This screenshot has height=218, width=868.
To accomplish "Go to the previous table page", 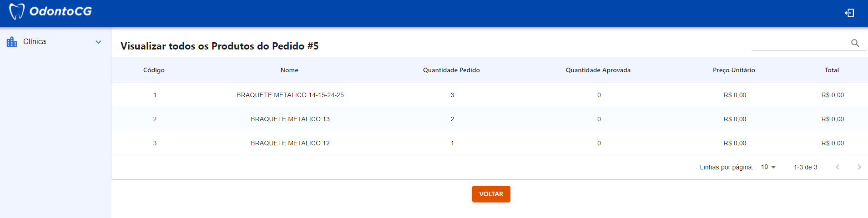I will pyautogui.click(x=837, y=167).
